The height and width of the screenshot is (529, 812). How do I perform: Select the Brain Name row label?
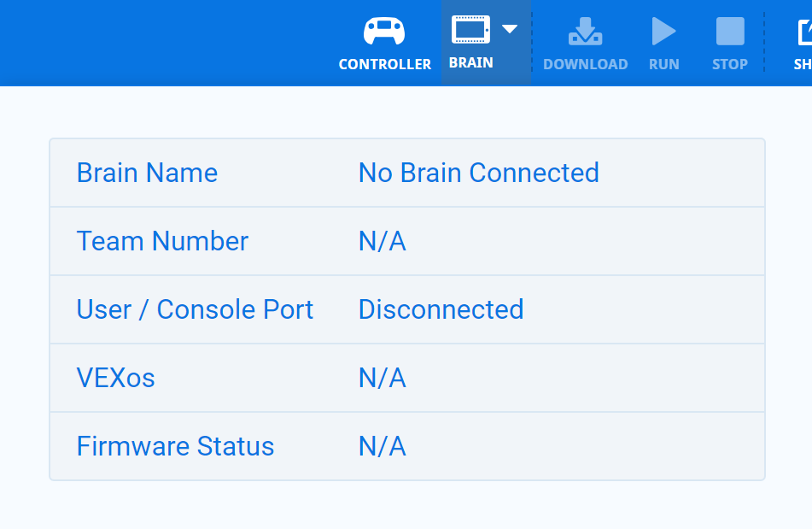pyautogui.click(x=147, y=173)
